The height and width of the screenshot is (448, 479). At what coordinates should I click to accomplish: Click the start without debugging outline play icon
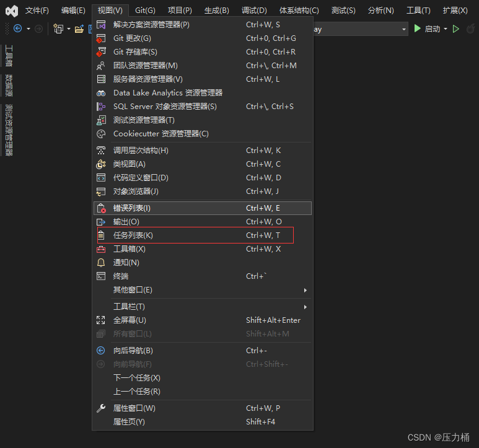(456, 29)
